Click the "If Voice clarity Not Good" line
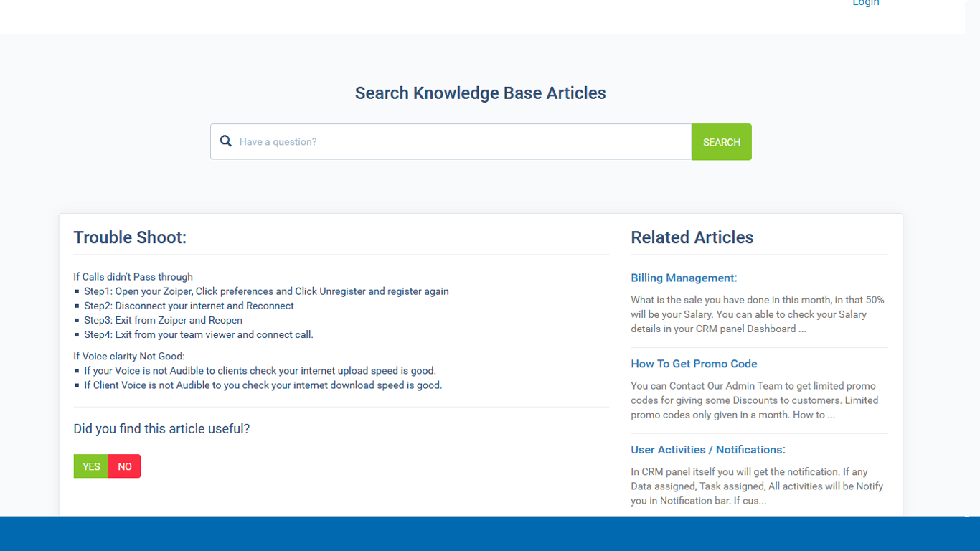Screen dimensions: 980x551 [129, 356]
